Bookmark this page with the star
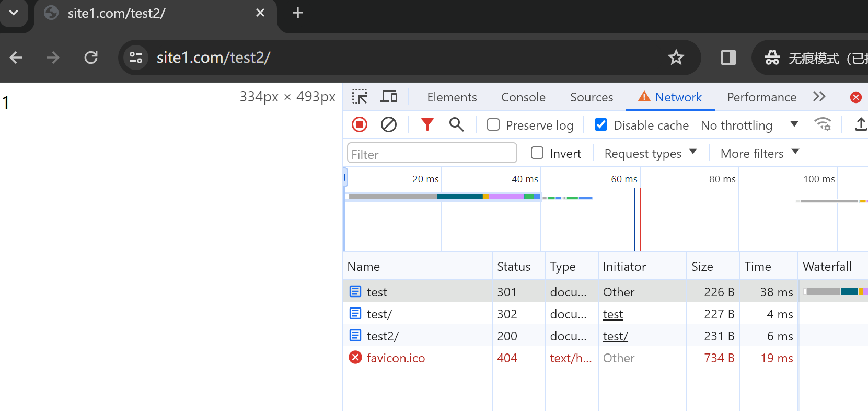This screenshot has height=411, width=868. [x=676, y=58]
